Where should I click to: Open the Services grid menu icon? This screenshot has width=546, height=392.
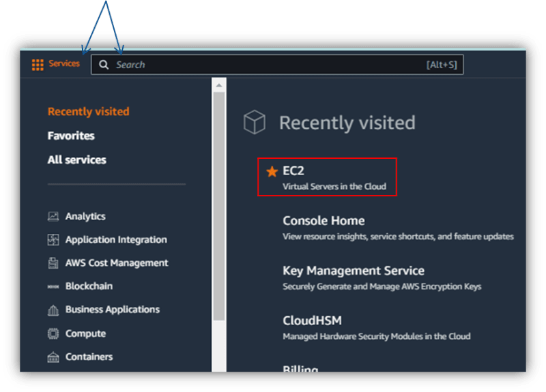(x=38, y=65)
